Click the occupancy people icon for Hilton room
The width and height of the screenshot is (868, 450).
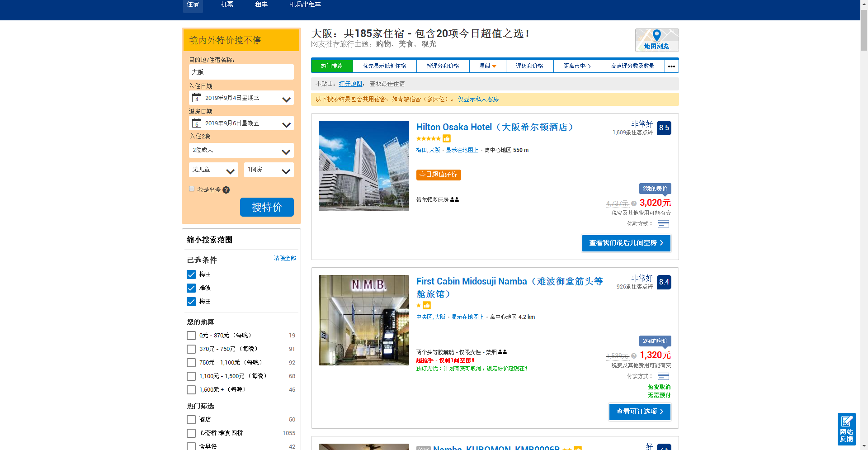tap(454, 199)
